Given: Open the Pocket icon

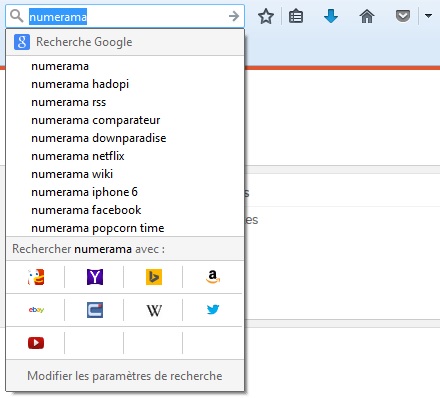Looking at the screenshot, I should click(403, 16).
